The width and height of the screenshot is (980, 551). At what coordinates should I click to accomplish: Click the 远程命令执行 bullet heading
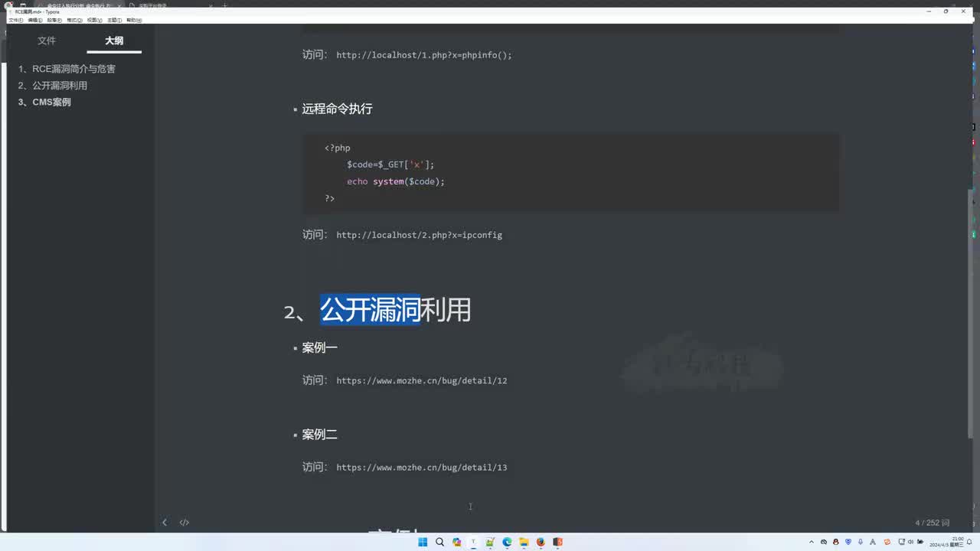pyautogui.click(x=337, y=109)
